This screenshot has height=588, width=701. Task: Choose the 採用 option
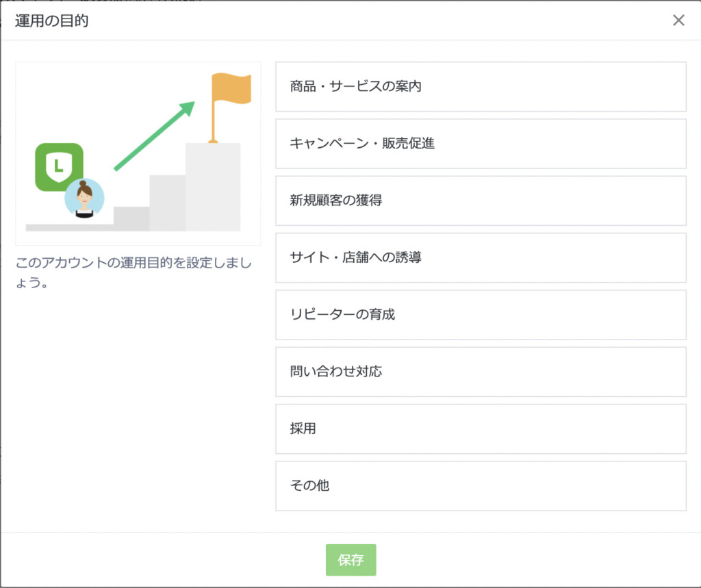[x=481, y=429]
